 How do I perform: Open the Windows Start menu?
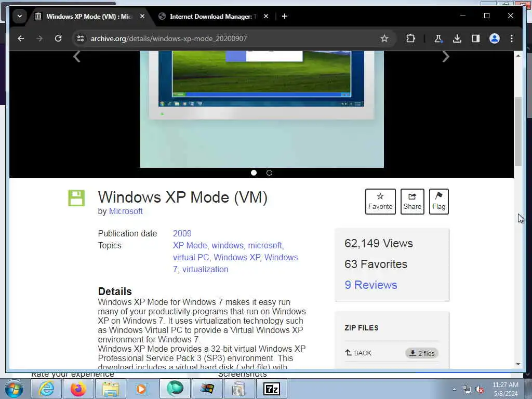pyautogui.click(x=14, y=389)
